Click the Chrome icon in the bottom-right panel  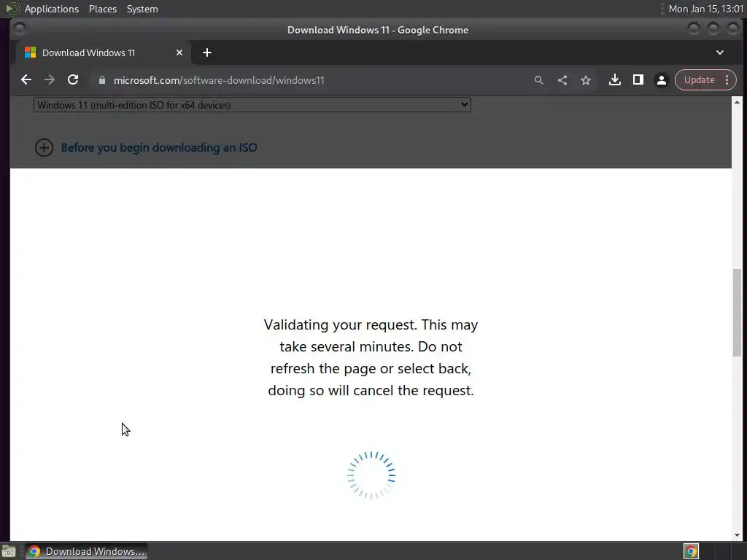pyautogui.click(x=691, y=551)
